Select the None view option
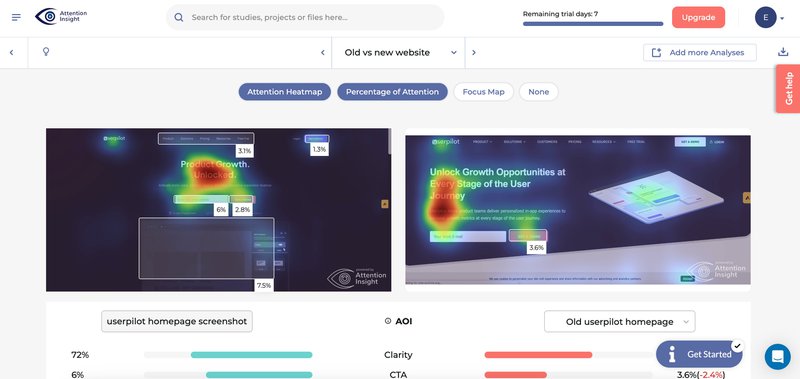Viewport: 800px width, 379px height. pos(539,92)
